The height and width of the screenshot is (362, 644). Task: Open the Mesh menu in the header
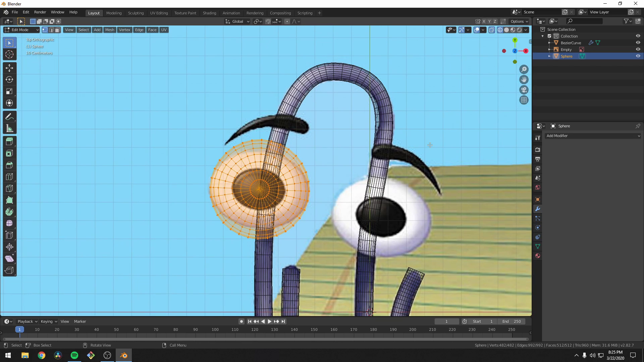click(110, 30)
